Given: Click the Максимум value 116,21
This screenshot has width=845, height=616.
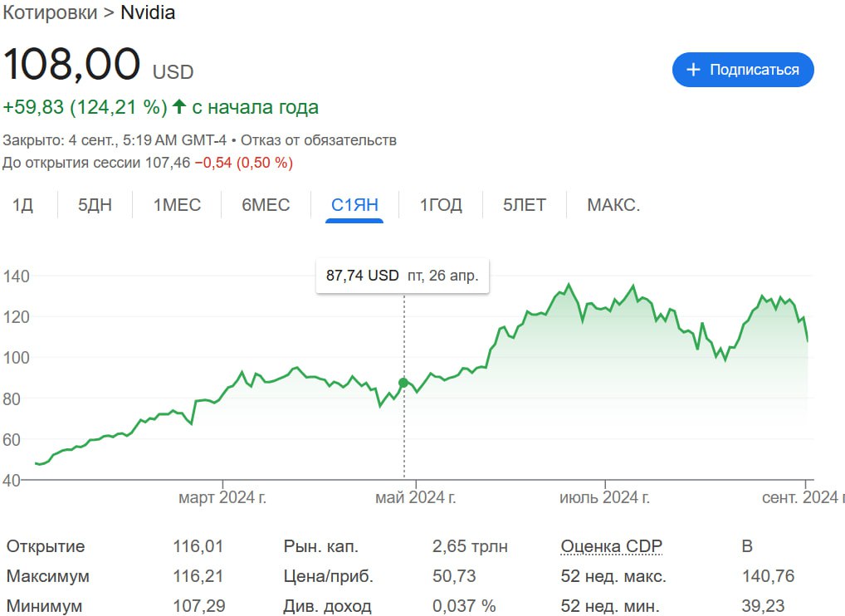Looking at the screenshot, I should [198, 575].
